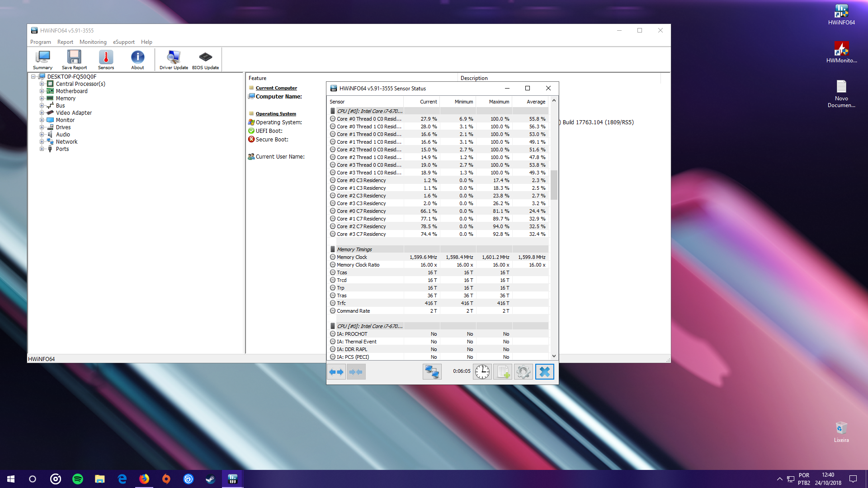This screenshot has height=488, width=868.
Task: Select the IA: PROCHOT sensor row
Action: [x=438, y=334]
